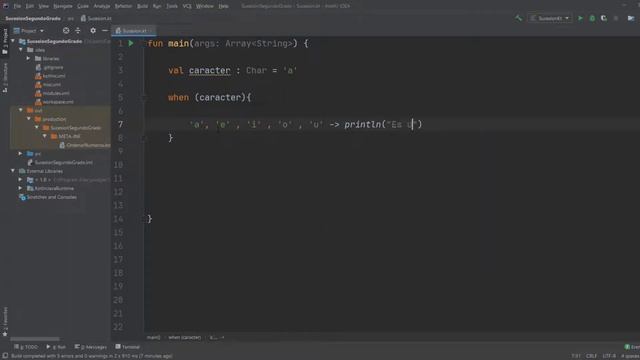Open the VCS menu
The width and height of the screenshot is (640, 360).
187,6
